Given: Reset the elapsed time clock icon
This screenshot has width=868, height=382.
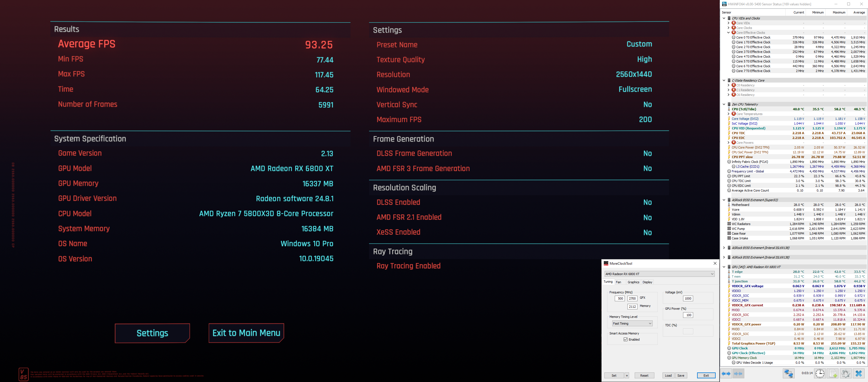Looking at the screenshot, I should point(819,374).
